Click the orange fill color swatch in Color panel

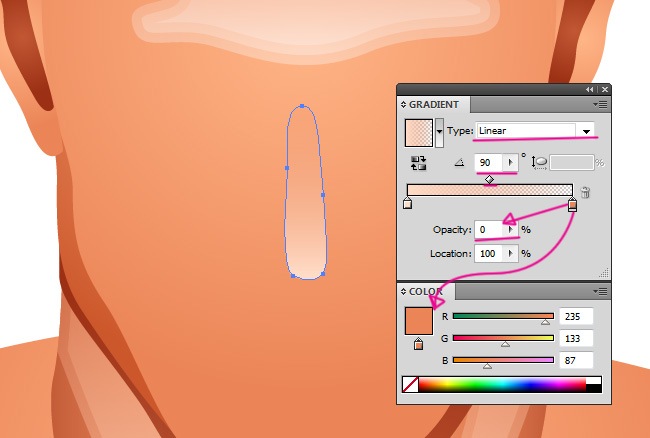419,321
